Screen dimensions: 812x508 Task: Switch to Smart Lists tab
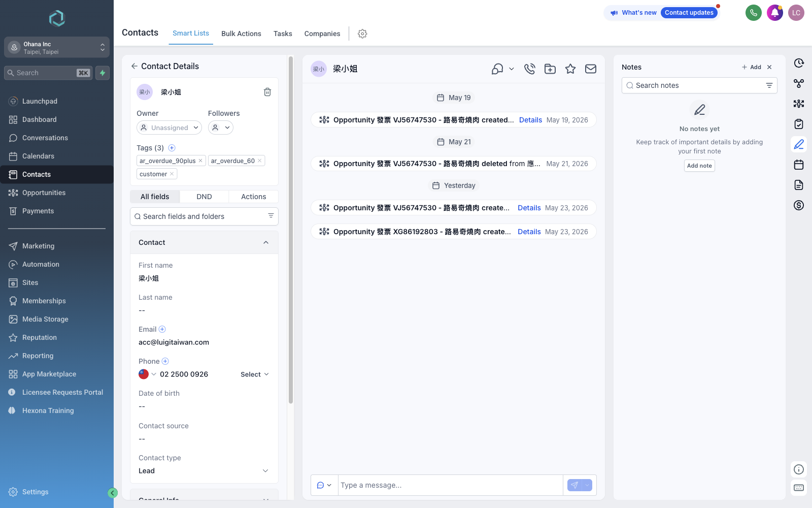[191, 34]
